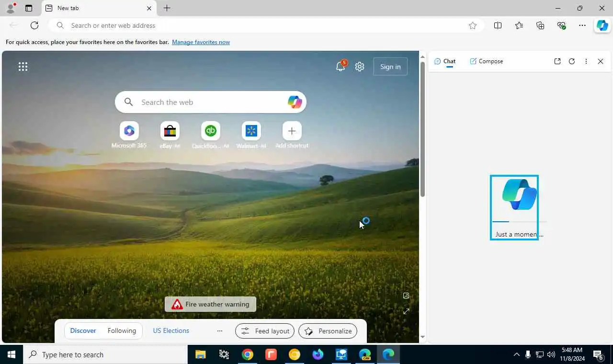Open a new tab with plus button
This screenshot has height=364, width=613.
tap(167, 8)
